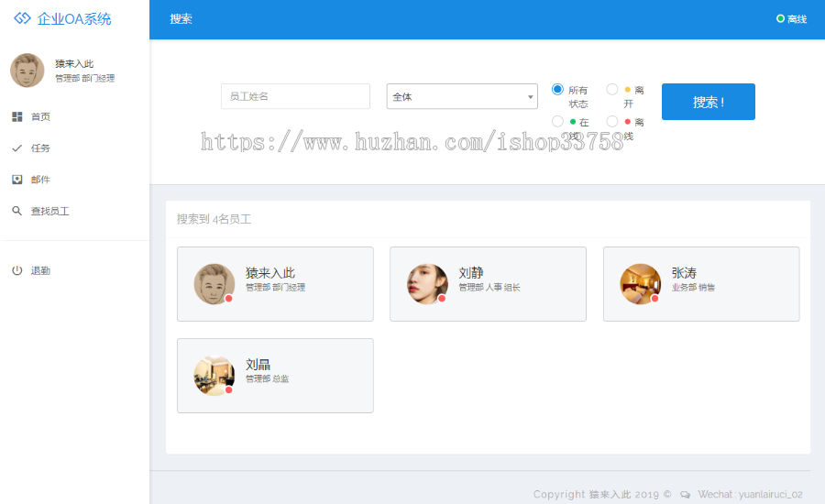Click the 邮件 inbox icon
825x504 pixels.
(16, 180)
